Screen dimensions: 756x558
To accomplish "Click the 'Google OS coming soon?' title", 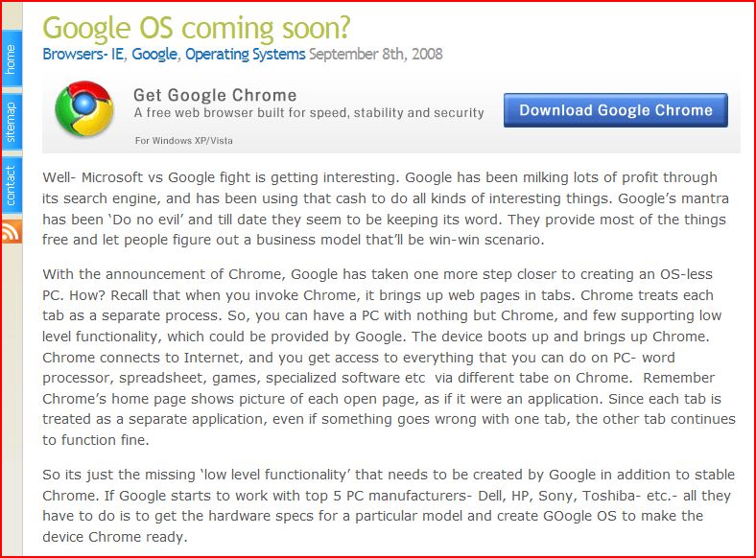I will pos(197,28).
